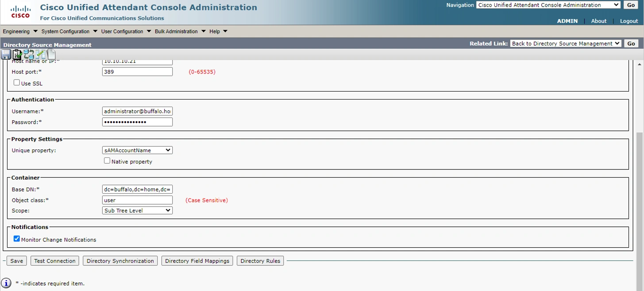The height and width of the screenshot is (291, 644).
Task: Open the Help menu
Action: point(218,31)
